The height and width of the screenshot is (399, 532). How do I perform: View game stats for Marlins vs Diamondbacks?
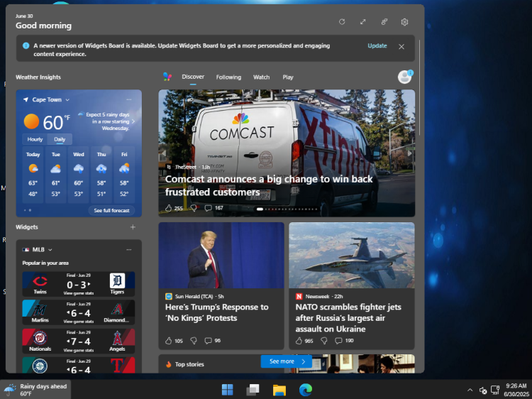[78, 321]
